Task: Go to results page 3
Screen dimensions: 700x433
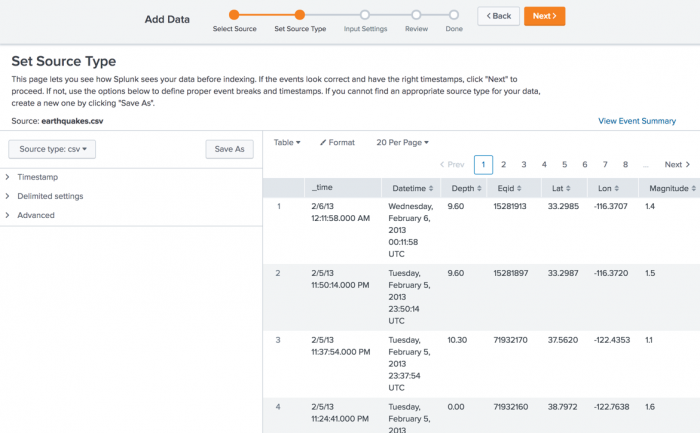Action: click(524, 165)
